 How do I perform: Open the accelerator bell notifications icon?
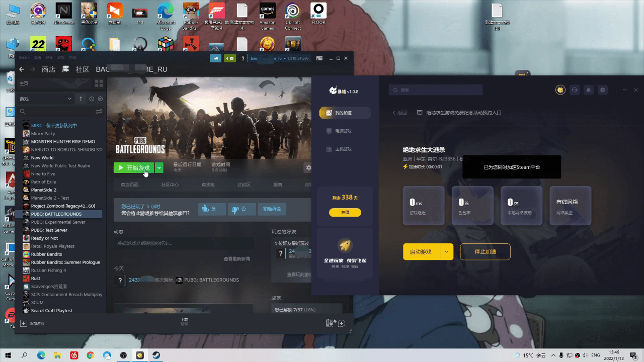589,90
